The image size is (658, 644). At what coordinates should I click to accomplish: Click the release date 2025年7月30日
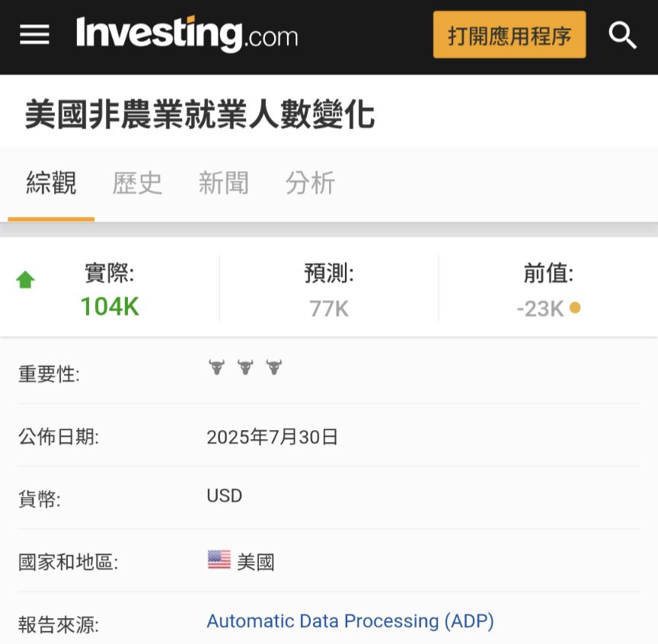pyautogui.click(x=273, y=437)
